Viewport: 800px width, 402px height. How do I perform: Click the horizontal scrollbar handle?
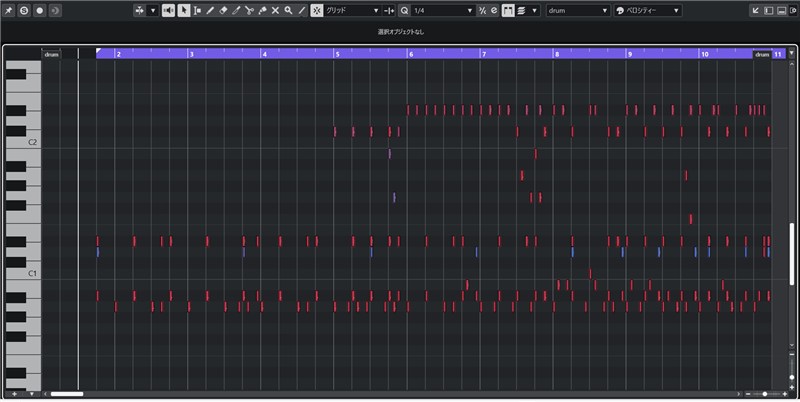click(x=67, y=394)
